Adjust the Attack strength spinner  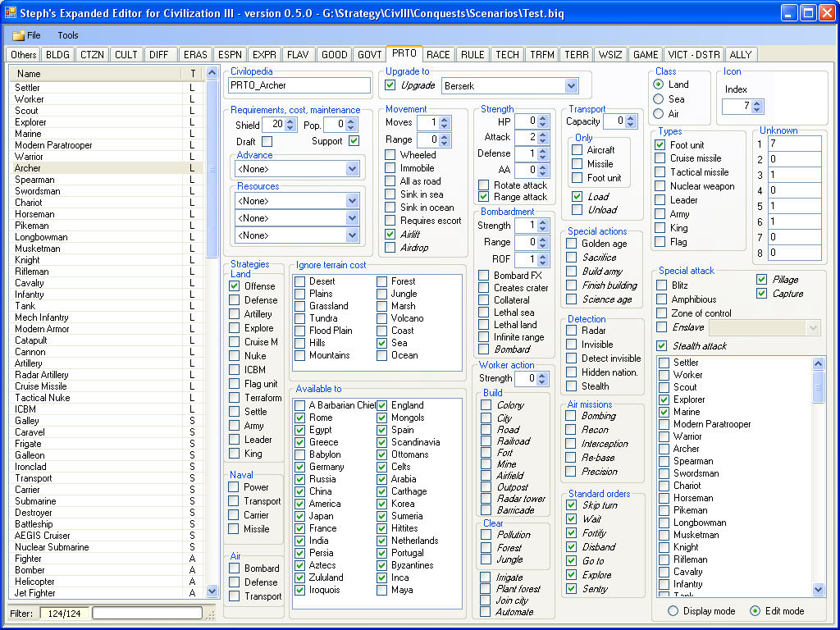543,138
